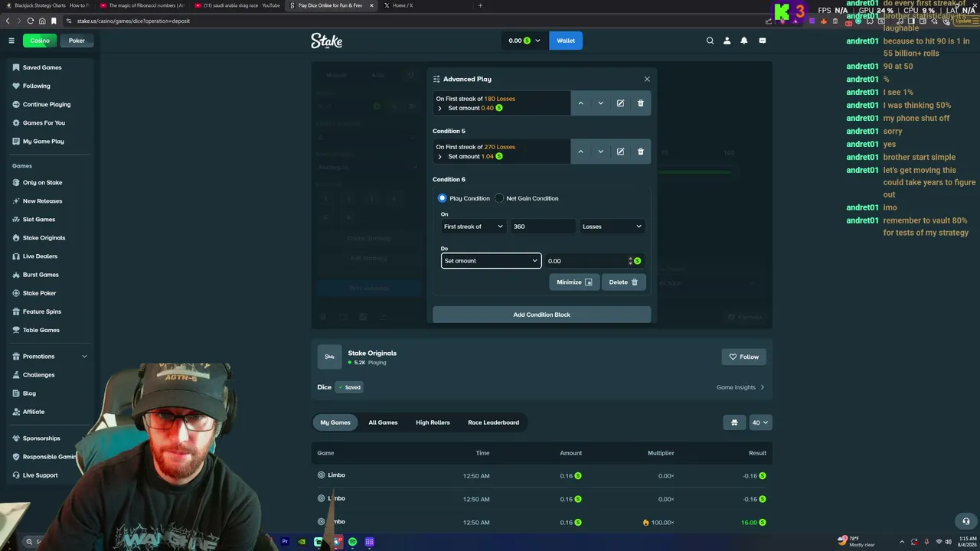Select the Race Leaderboard tab

click(x=493, y=422)
